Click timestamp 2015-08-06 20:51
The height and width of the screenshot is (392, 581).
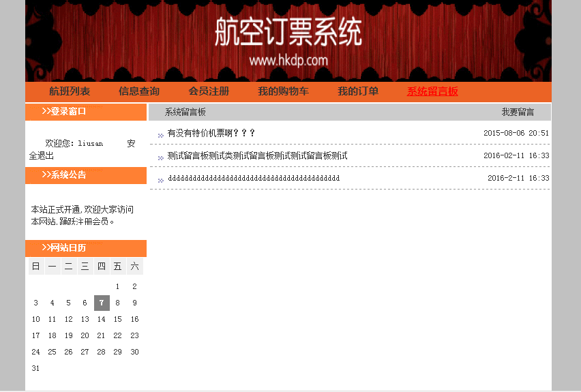point(516,133)
